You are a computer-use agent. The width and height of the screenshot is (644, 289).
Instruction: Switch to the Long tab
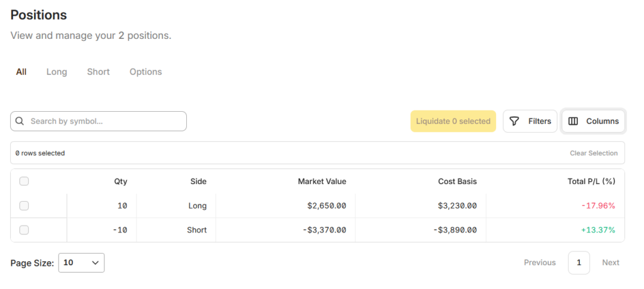point(57,72)
